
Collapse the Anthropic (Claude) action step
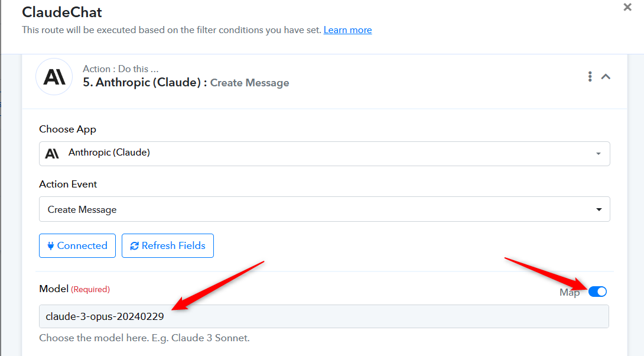pos(606,76)
